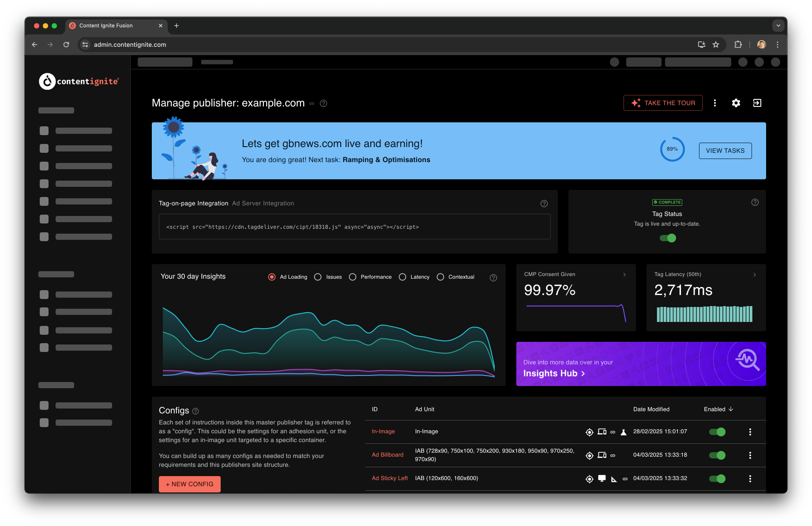Image resolution: width=812 pixels, height=526 pixels.
Task: Click the flask experiment icon in In-Image row
Action: [x=624, y=432]
